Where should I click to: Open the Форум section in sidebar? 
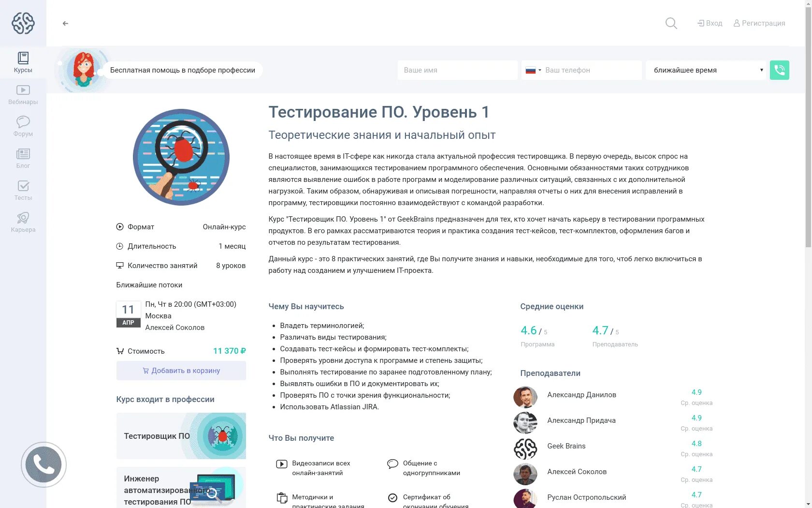click(x=23, y=126)
